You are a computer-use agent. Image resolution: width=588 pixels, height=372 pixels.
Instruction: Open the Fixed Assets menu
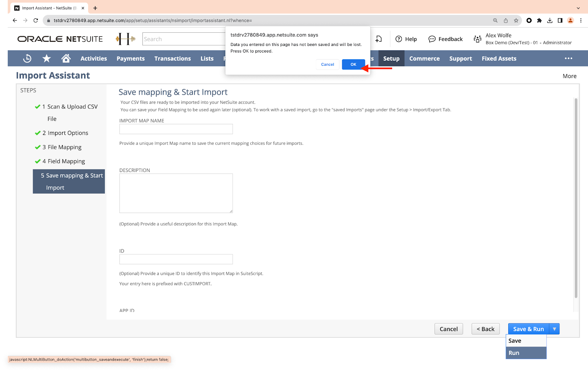(499, 58)
